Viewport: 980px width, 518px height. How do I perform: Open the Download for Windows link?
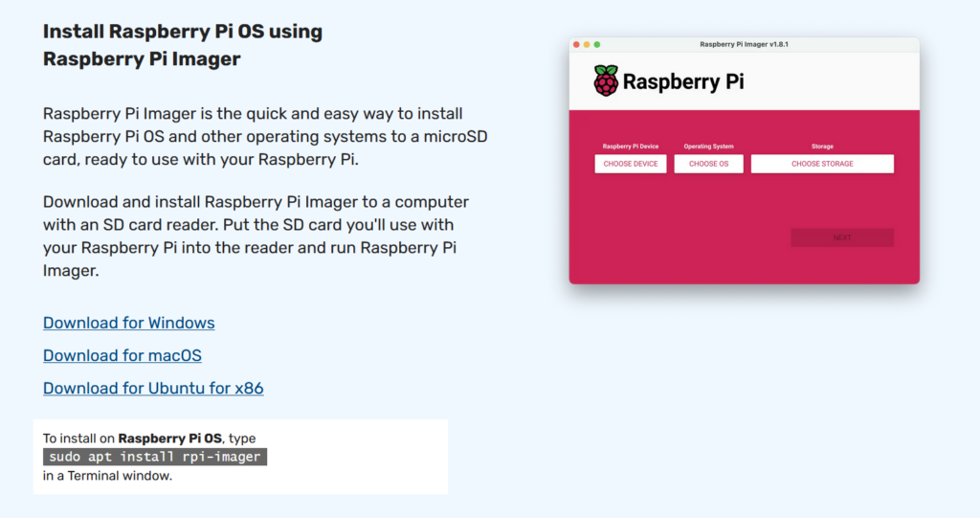(128, 323)
